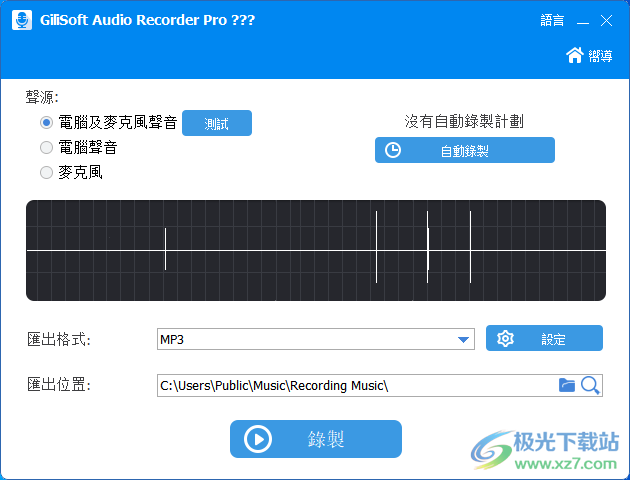Click the folder browse icon
This screenshot has height=480, width=630.
[x=567, y=385]
